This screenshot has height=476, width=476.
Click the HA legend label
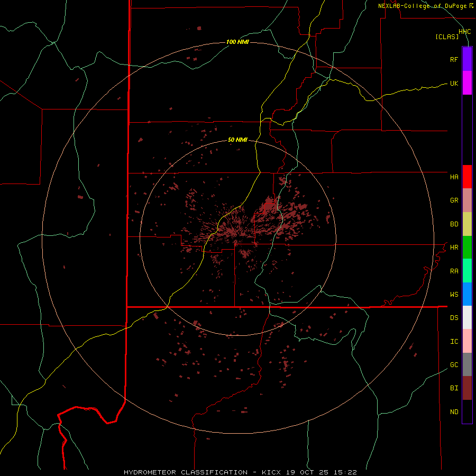[x=454, y=177]
